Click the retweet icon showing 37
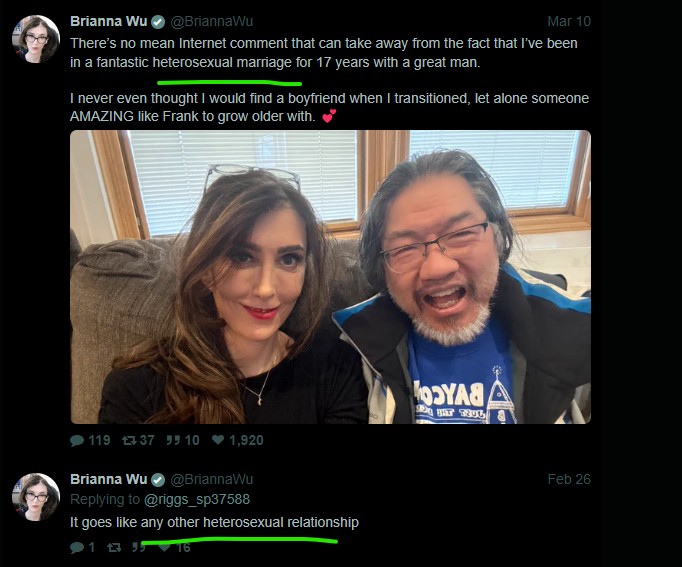Viewport: 682px width, 567px height. [129, 440]
